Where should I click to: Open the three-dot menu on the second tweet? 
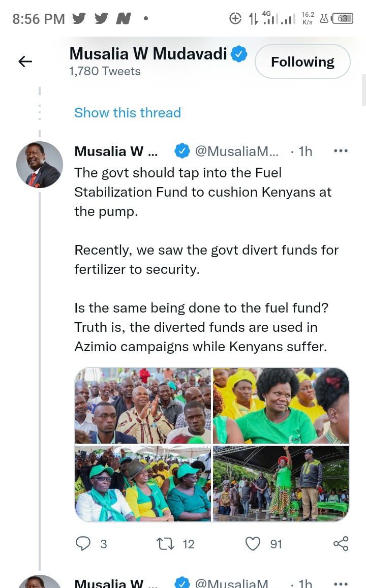point(340,583)
